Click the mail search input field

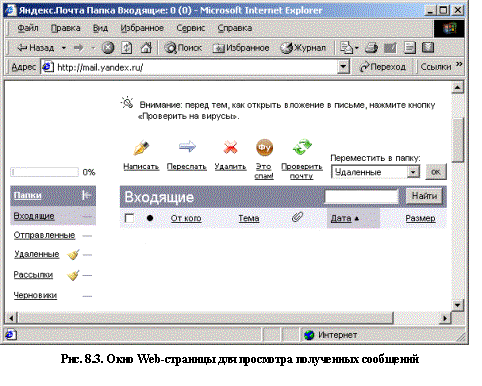click(x=362, y=196)
